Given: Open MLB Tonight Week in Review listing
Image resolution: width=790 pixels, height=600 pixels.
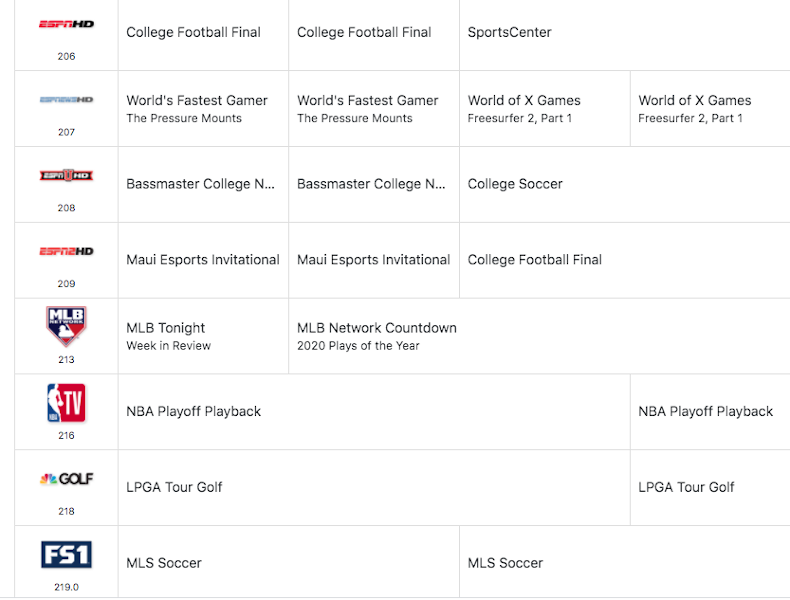Looking at the screenshot, I should click(x=168, y=336).
